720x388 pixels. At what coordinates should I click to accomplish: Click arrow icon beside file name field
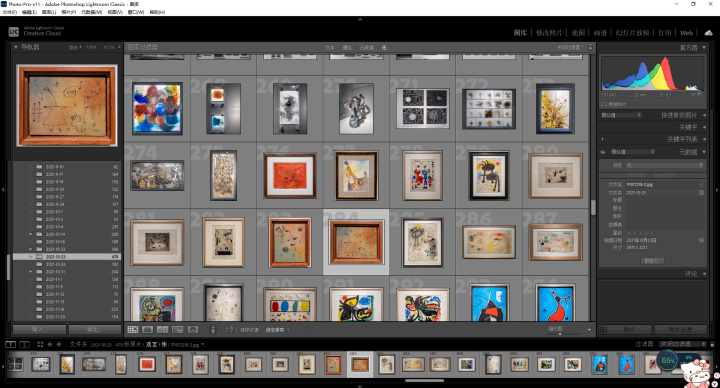tap(701, 185)
